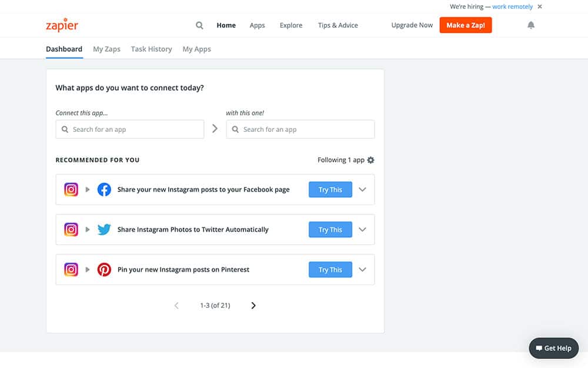Click the Pinterest icon in third recommendation
The image size is (588, 368).
[x=104, y=270]
